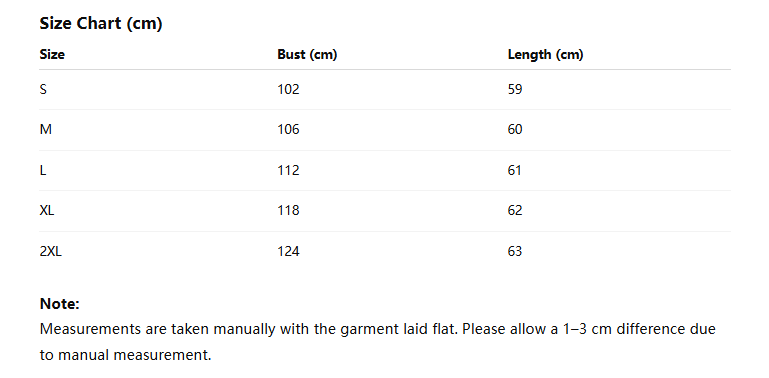Viewport: 769px width, 378px height.
Task: Click the manual measurement note paragraph
Action: click(x=378, y=342)
